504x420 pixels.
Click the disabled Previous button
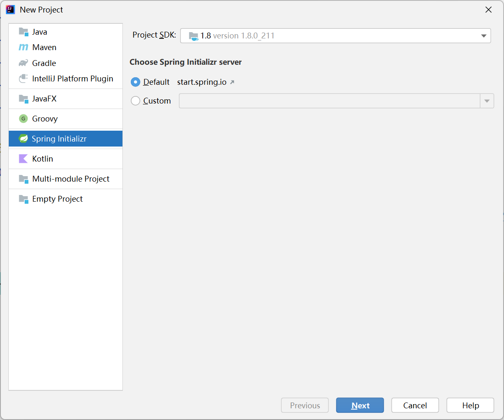305,405
